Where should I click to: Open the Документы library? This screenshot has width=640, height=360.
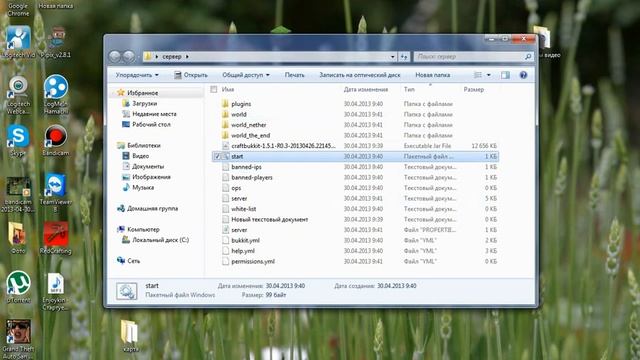click(x=147, y=167)
